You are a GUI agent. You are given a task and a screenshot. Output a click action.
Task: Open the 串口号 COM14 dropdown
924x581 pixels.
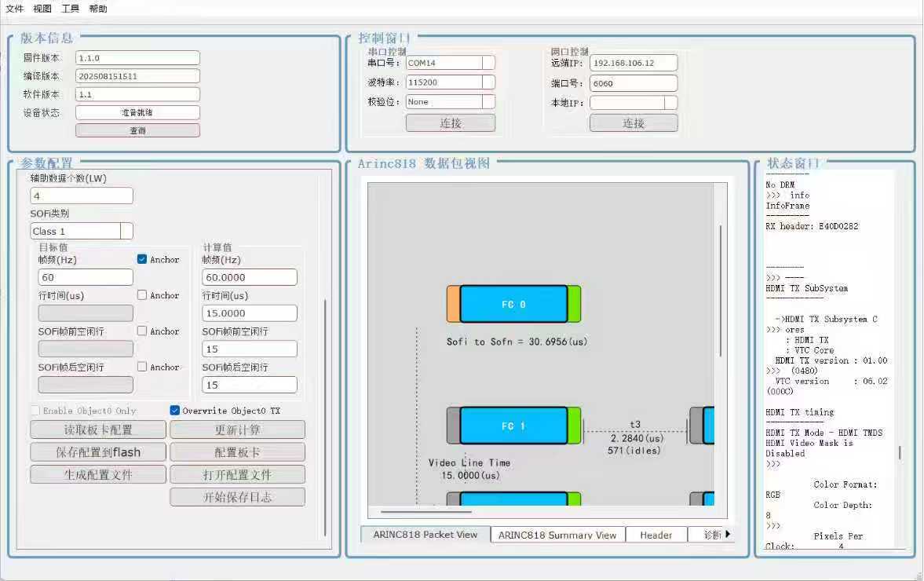[488, 63]
